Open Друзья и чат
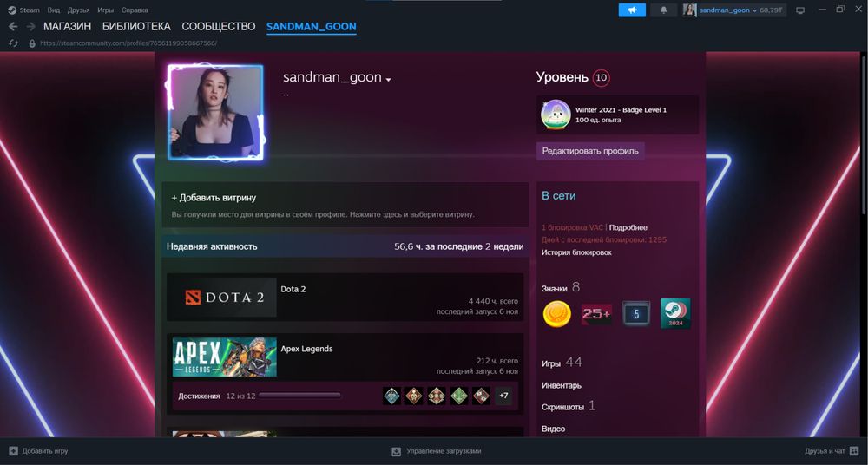868x465 pixels. 825,451
